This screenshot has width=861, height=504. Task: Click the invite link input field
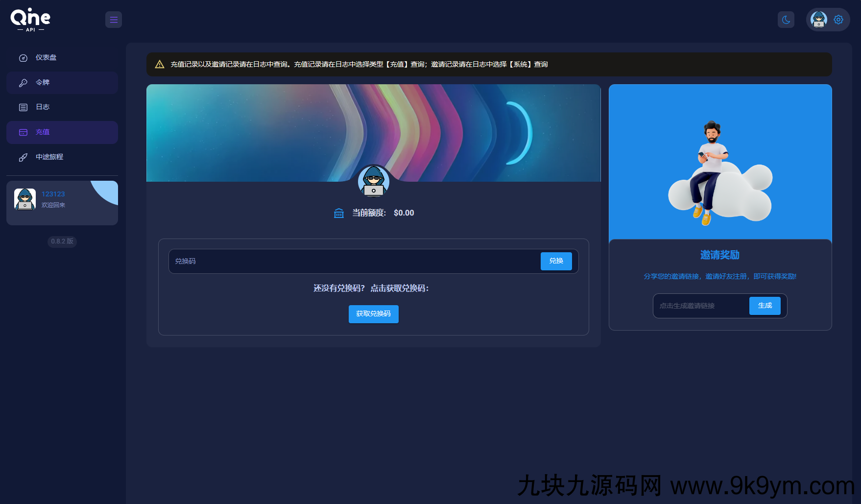pos(701,306)
